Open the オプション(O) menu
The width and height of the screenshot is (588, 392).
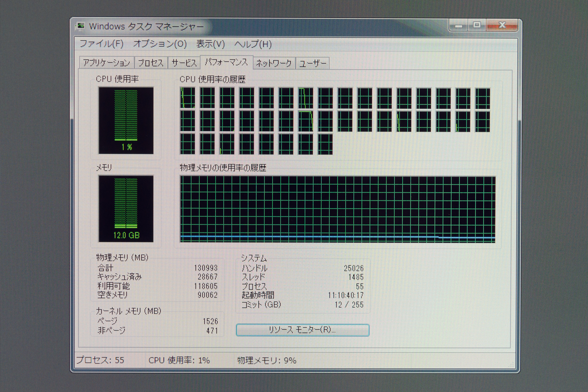[x=160, y=44]
